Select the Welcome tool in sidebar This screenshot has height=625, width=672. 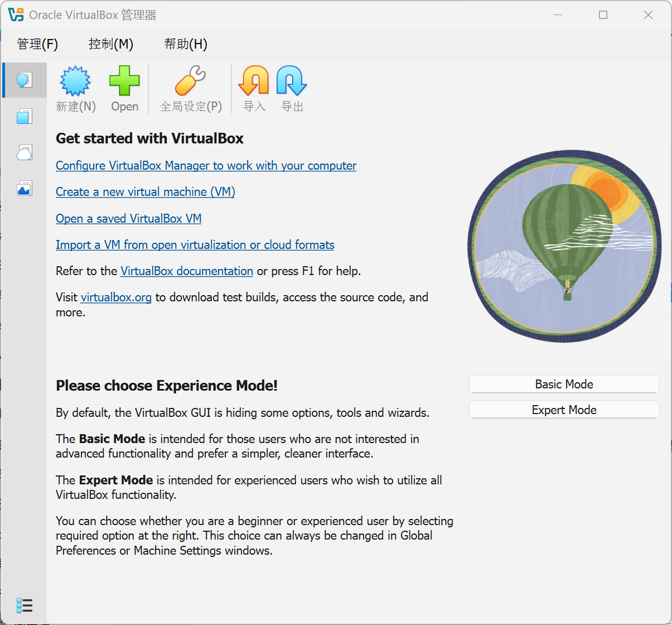pyautogui.click(x=25, y=80)
